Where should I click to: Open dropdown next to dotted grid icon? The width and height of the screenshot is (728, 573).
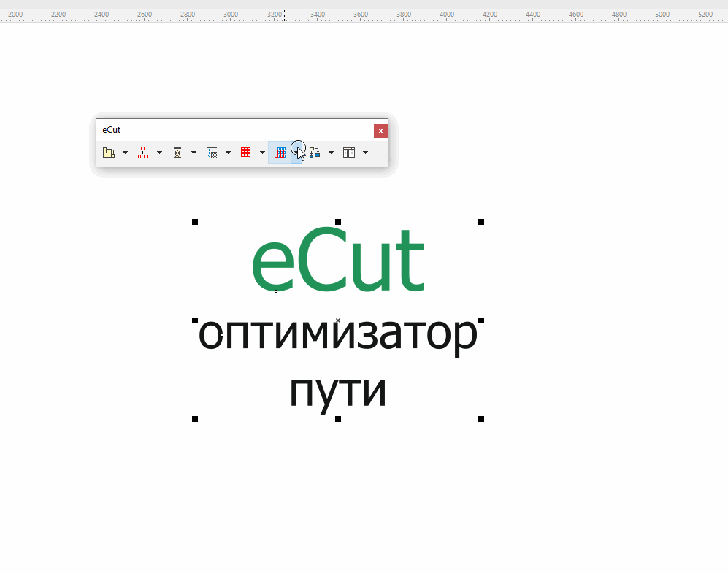tap(228, 153)
